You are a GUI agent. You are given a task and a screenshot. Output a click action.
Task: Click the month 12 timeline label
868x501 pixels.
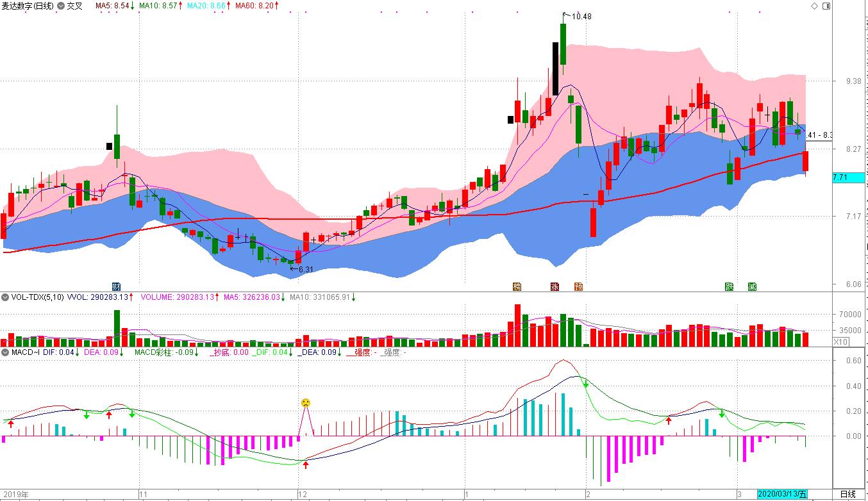(303, 495)
